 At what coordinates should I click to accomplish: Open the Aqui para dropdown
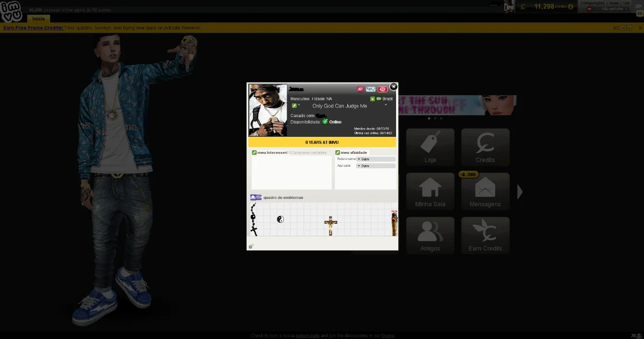click(x=376, y=165)
